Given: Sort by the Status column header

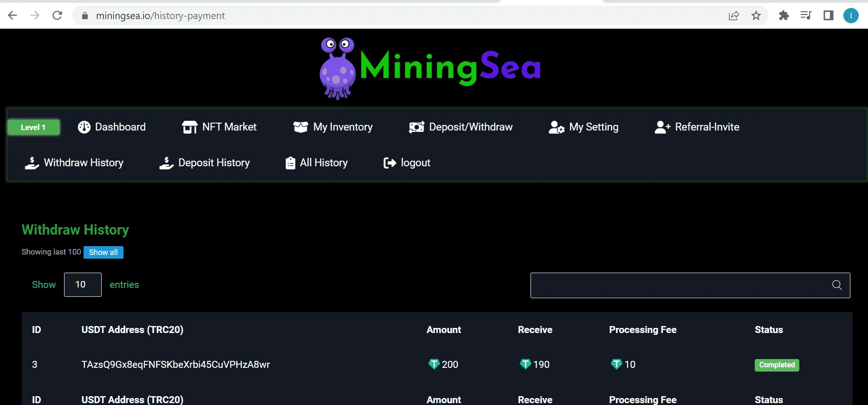Looking at the screenshot, I should (769, 330).
